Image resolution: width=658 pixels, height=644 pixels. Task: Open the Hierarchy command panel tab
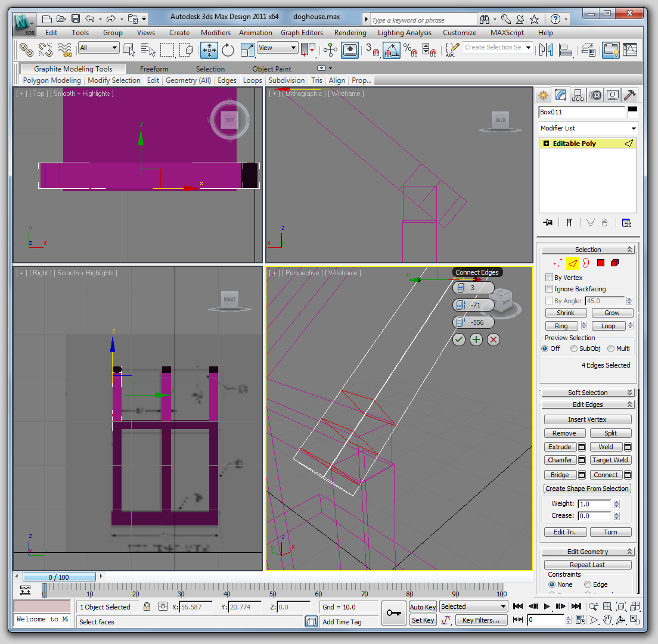[578, 95]
